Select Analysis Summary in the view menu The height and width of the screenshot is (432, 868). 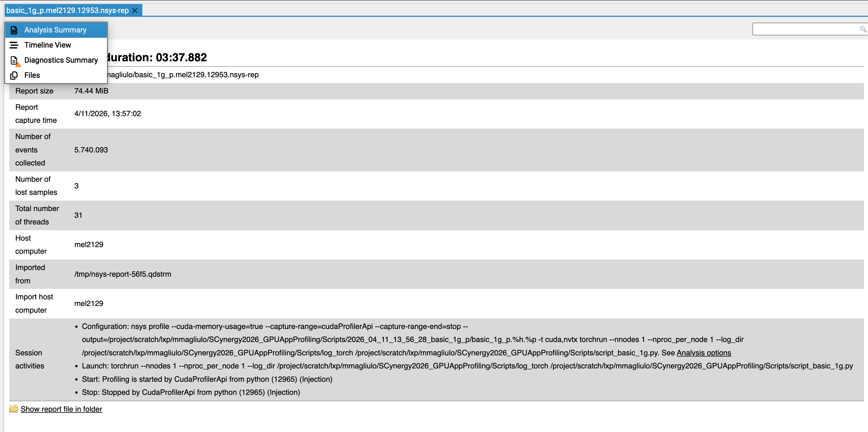(55, 30)
